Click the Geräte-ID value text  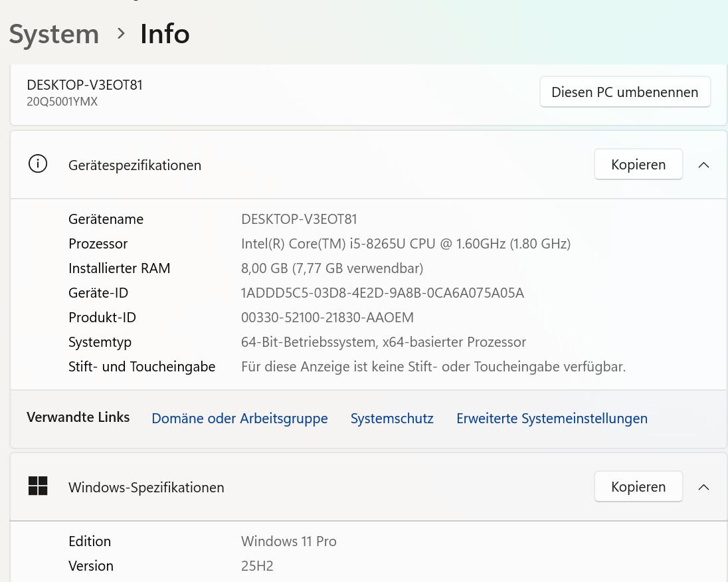pos(382,293)
